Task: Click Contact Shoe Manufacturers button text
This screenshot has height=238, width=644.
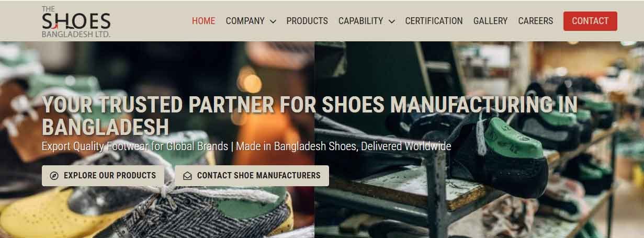Action: (258, 176)
